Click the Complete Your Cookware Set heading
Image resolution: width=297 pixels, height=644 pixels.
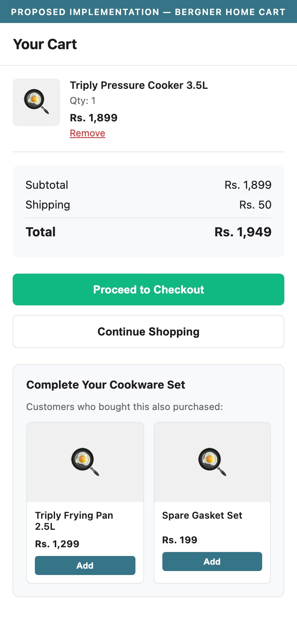106,385
